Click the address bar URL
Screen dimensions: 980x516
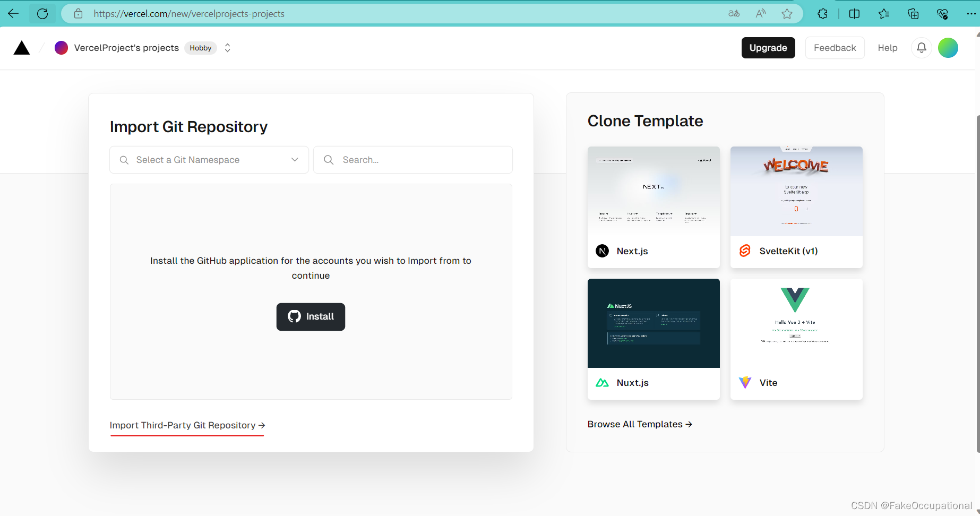188,14
